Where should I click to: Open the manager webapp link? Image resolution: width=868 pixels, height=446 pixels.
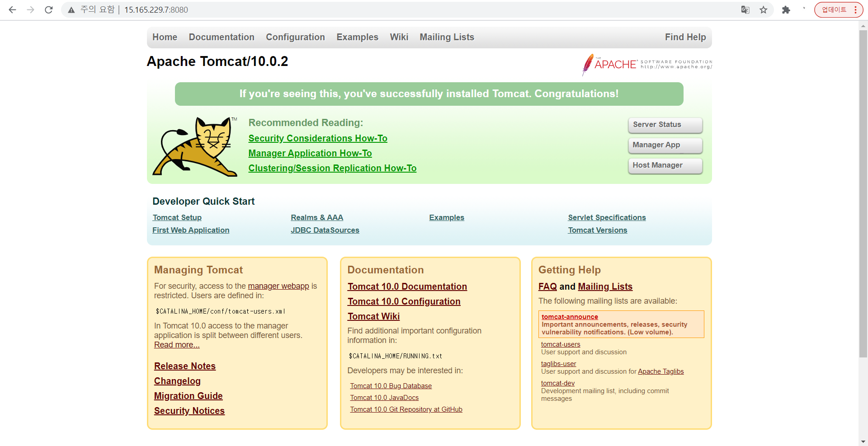coord(278,286)
